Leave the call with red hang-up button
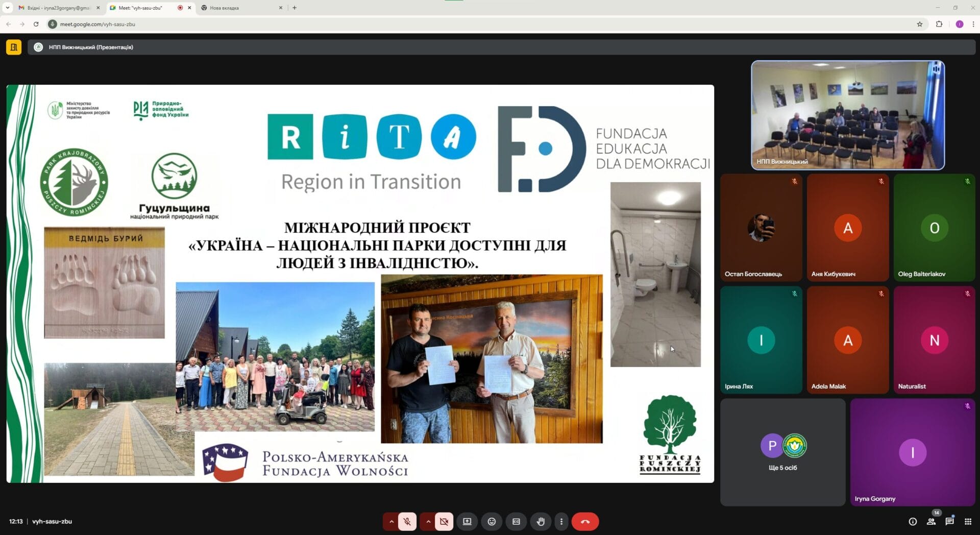Screen dimensions: 980x535 585,521
